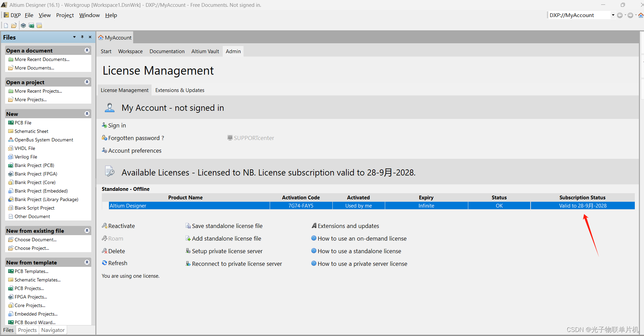Collapse the Open a project section
This screenshot has width=644, height=336.
click(87, 82)
